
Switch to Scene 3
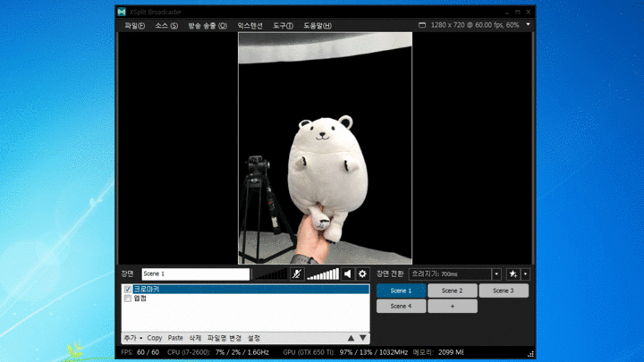tap(504, 290)
